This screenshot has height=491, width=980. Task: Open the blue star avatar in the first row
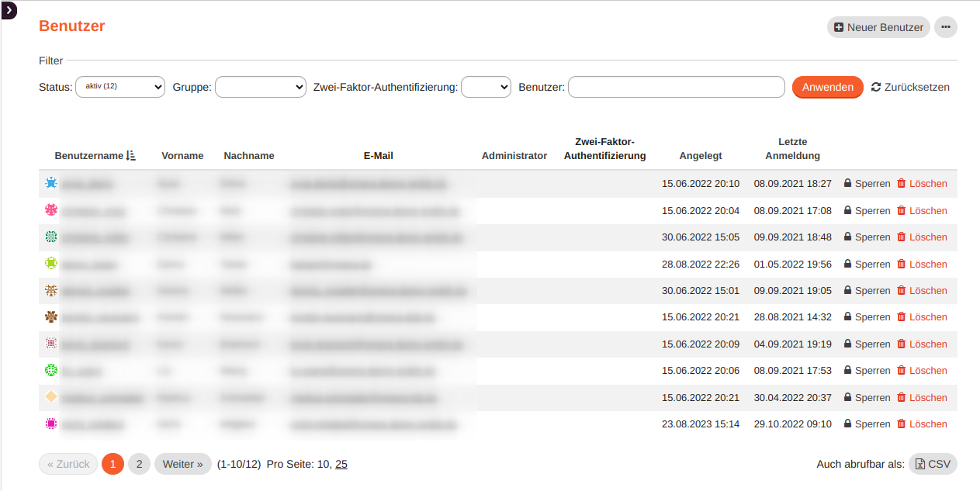(50, 183)
